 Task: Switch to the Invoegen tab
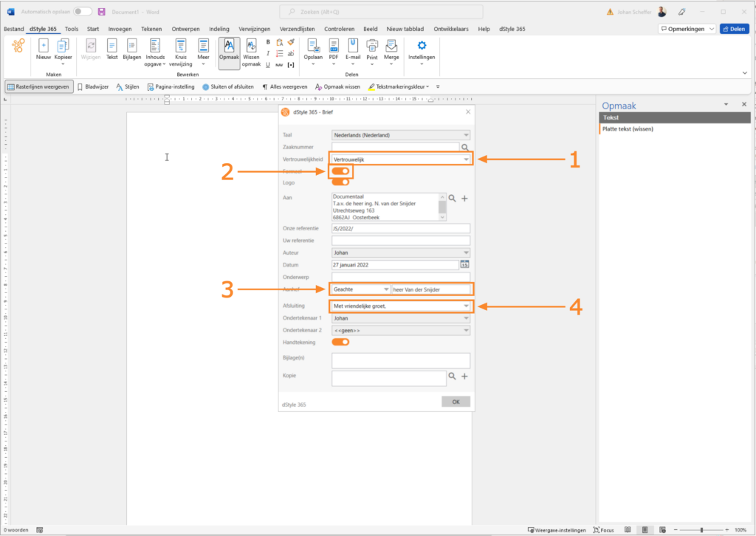click(x=120, y=29)
